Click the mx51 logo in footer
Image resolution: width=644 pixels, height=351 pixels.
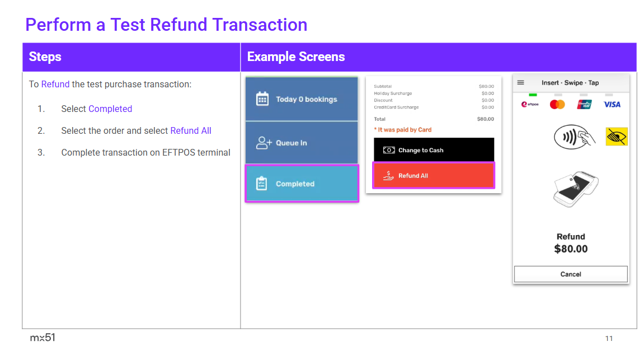[x=43, y=338]
